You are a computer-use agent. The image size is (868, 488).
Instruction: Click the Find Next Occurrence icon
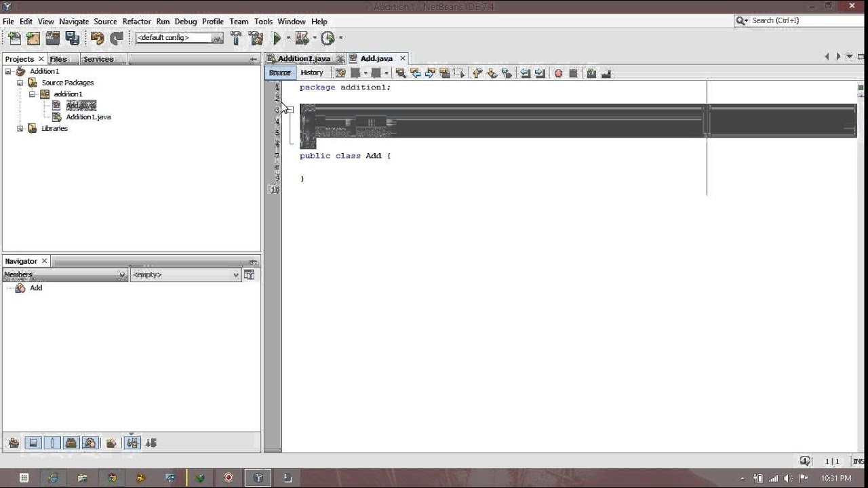pyautogui.click(x=431, y=73)
